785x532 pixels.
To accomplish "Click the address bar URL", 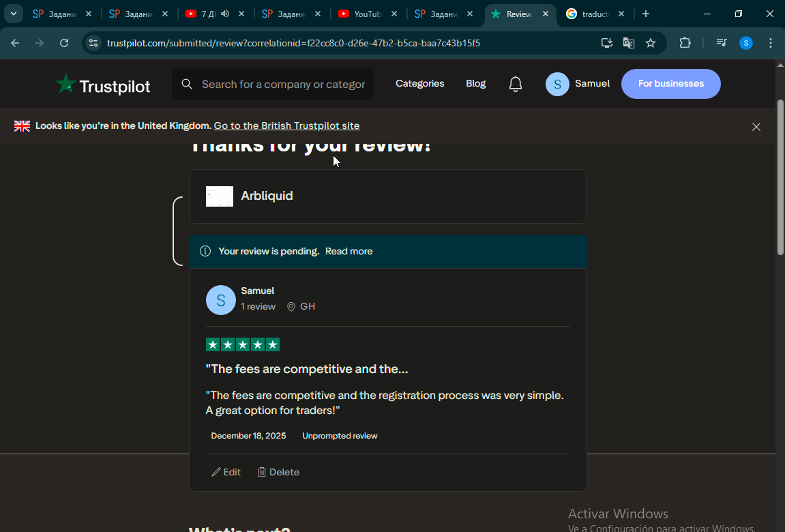I will (293, 43).
